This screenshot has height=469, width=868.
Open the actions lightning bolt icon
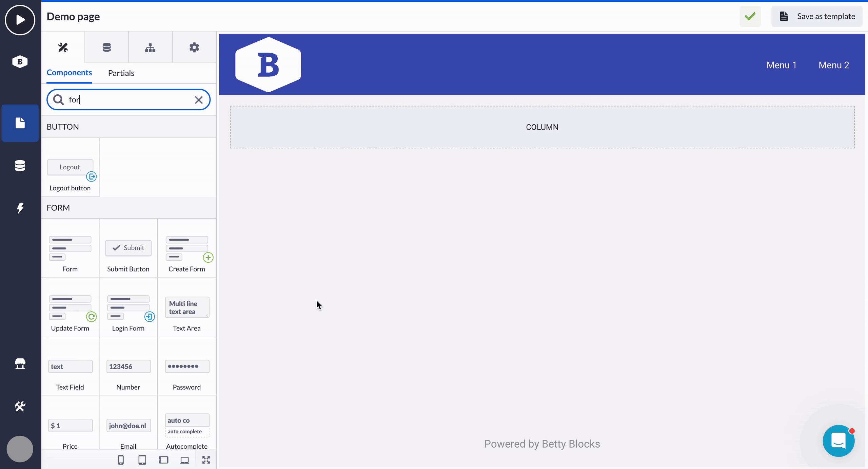click(20, 208)
